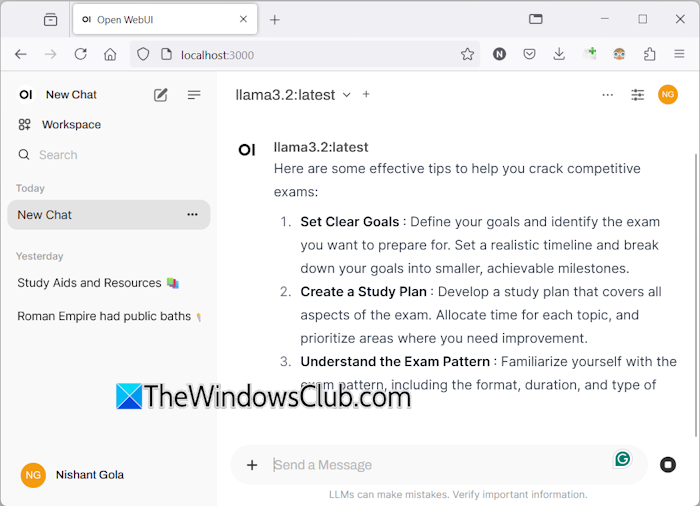Screen dimensions: 700x506
Task: Click the Understand the Exam Pattern heading text
Action: (395, 361)
